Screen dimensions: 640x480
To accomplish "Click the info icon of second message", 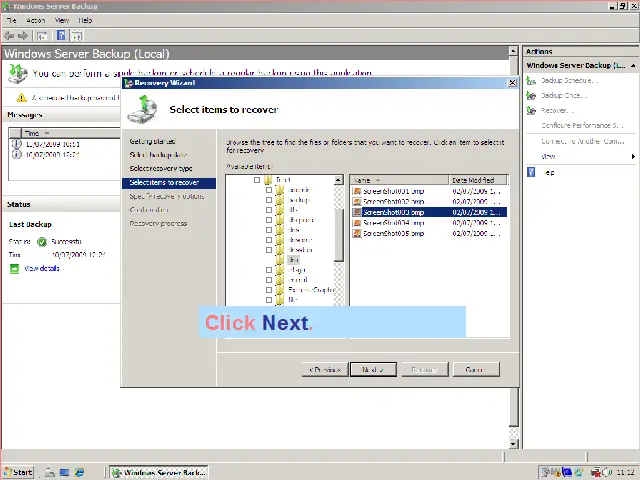I will (x=16, y=154).
